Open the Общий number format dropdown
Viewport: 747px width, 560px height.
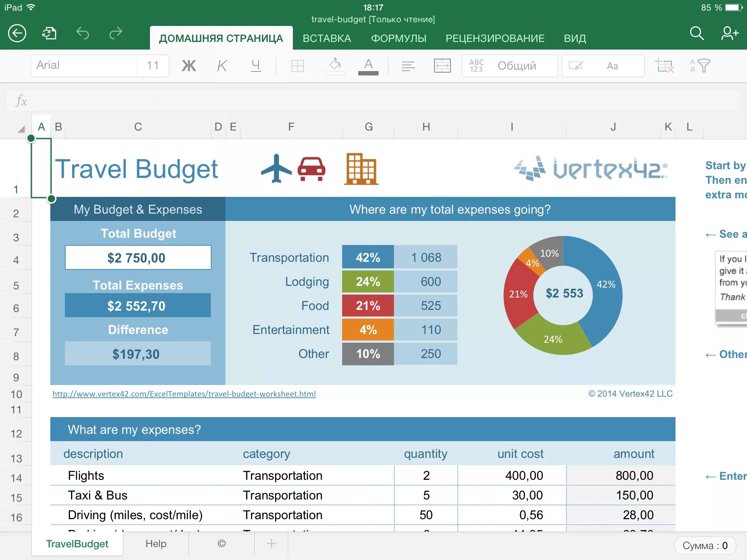point(510,66)
